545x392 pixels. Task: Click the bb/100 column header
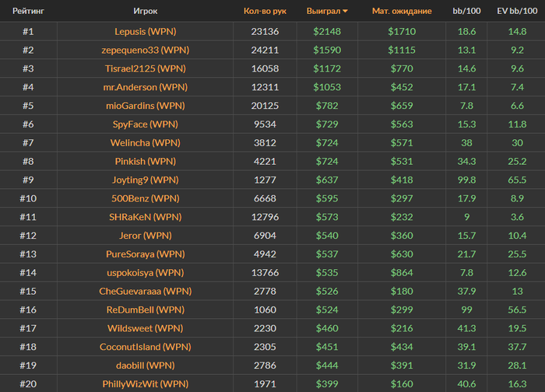coord(467,12)
